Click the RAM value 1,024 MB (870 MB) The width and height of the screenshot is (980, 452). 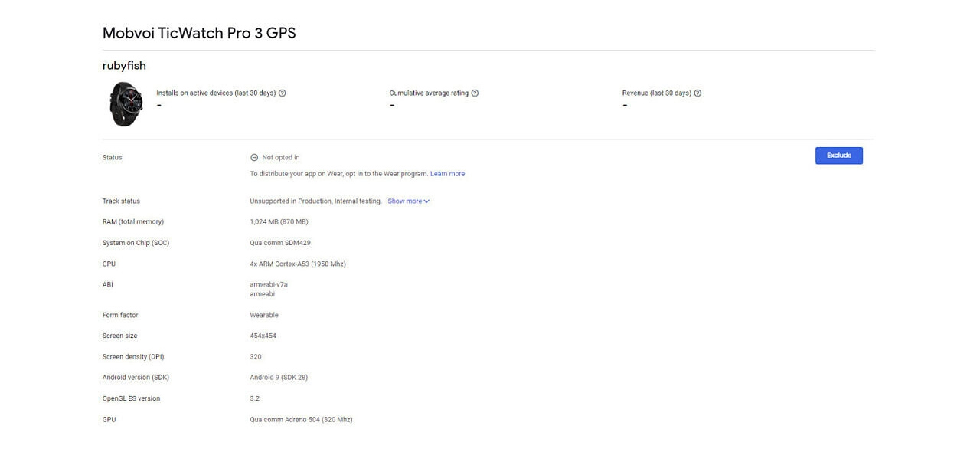(x=279, y=222)
